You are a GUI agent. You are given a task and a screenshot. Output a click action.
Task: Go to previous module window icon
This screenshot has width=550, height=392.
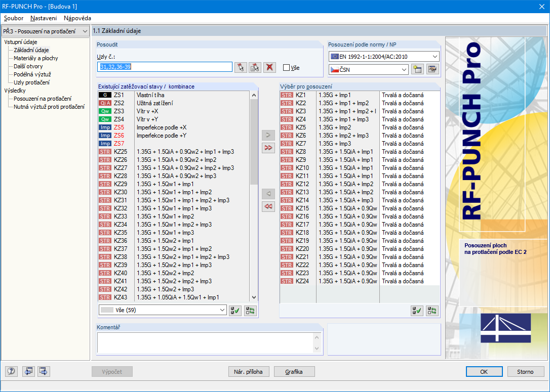pos(28,371)
